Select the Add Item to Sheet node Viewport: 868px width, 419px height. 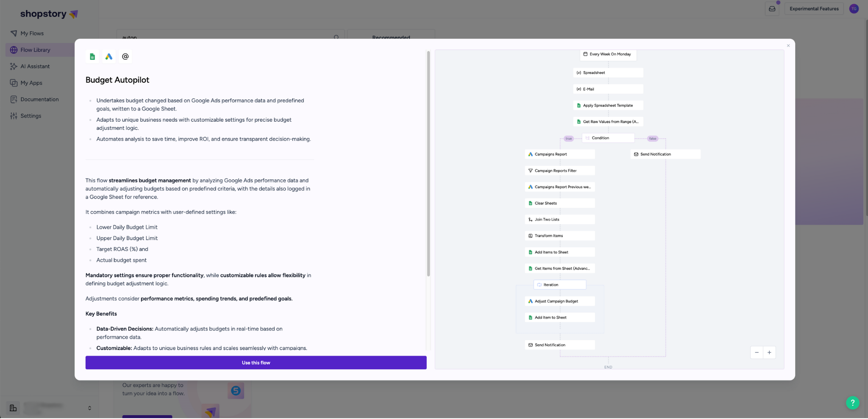coord(560,318)
